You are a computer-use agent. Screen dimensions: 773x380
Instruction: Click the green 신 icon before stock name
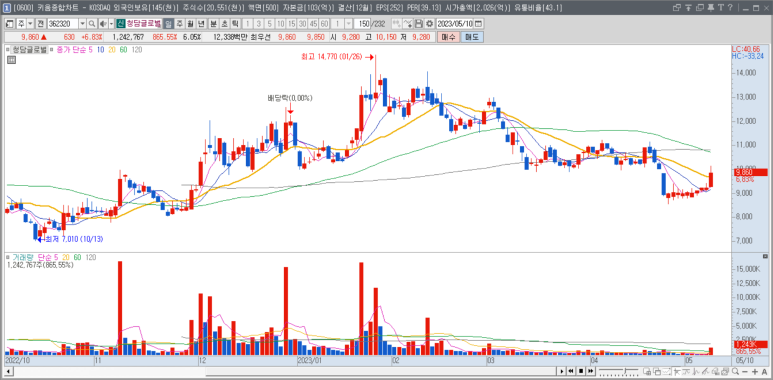click(120, 24)
